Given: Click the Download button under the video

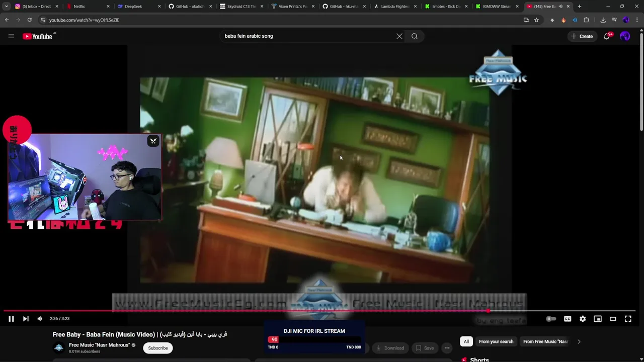Looking at the screenshot, I should tap(390, 348).
